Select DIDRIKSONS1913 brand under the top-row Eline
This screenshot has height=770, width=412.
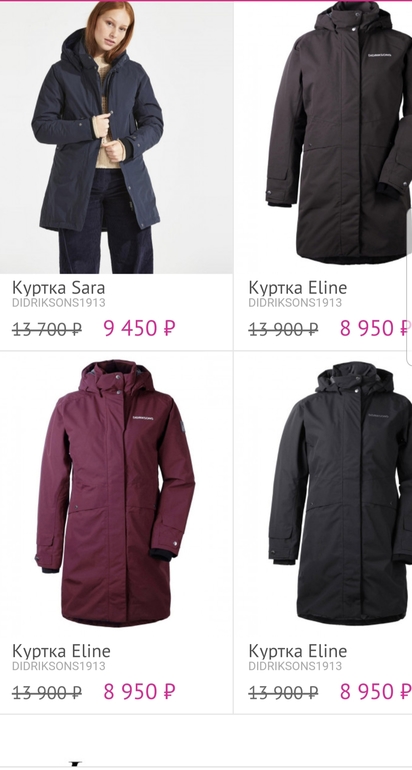point(295,302)
